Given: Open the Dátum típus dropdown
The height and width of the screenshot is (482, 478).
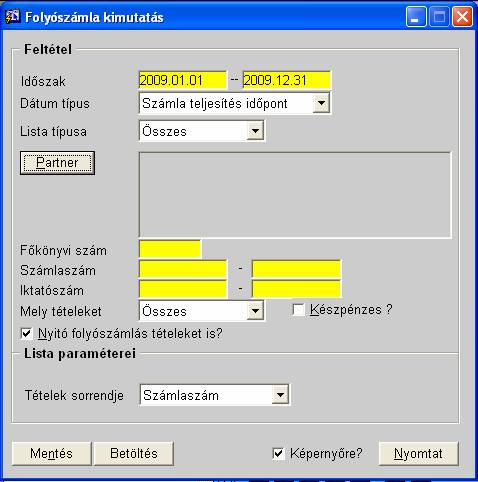Looking at the screenshot, I should coord(321,103).
